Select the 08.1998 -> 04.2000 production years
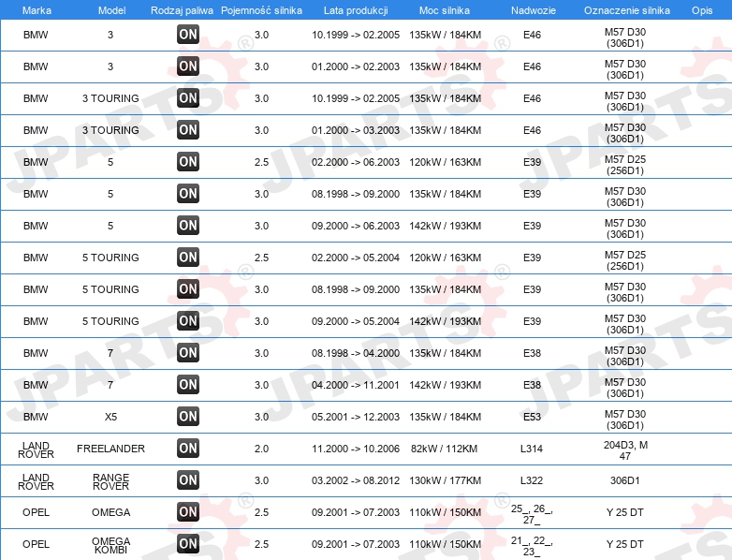Viewport: 732px width, 560px height. pyautogui.click(x=356, y=353)
